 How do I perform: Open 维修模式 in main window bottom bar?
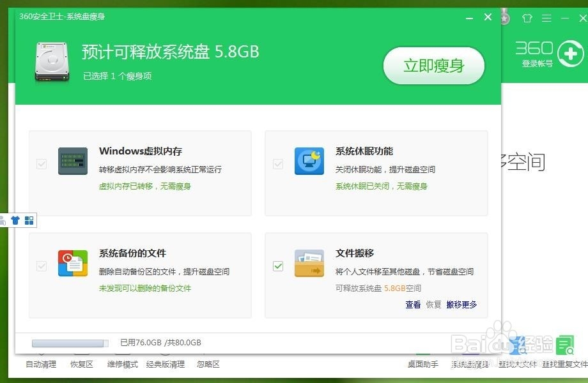click(123, 364)
